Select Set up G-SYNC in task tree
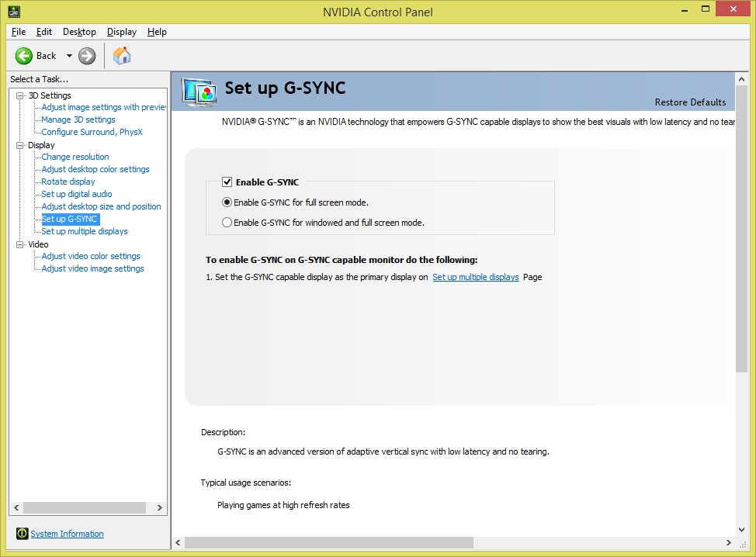This screenshot has width=756, height=557. click(71, 219)
